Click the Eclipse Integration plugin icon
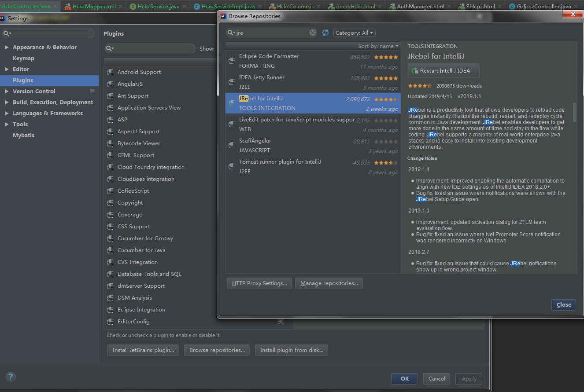This screenshot has width=584, height=392. click(x=110, y=310)
